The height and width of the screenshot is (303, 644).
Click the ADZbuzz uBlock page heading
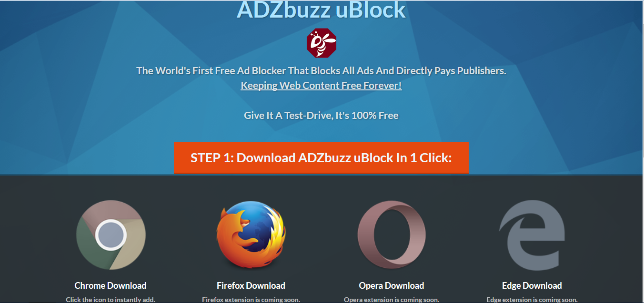point(321,10)
